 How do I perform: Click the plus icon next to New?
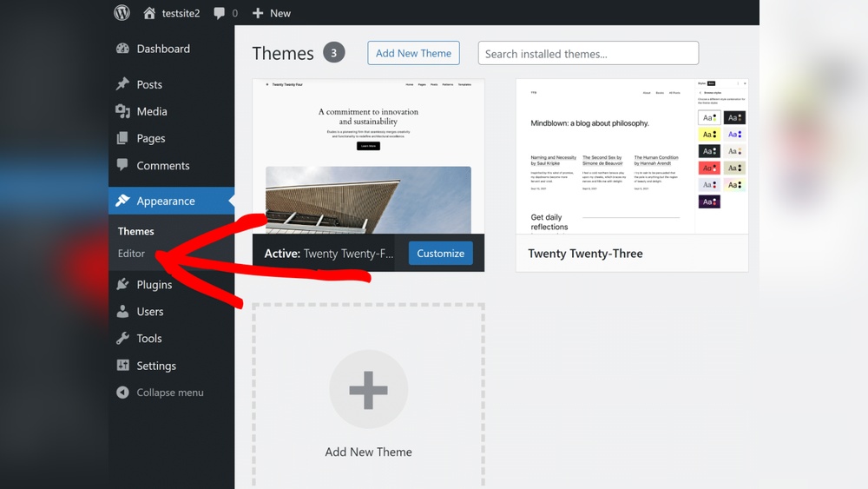(x=258, y=13)
